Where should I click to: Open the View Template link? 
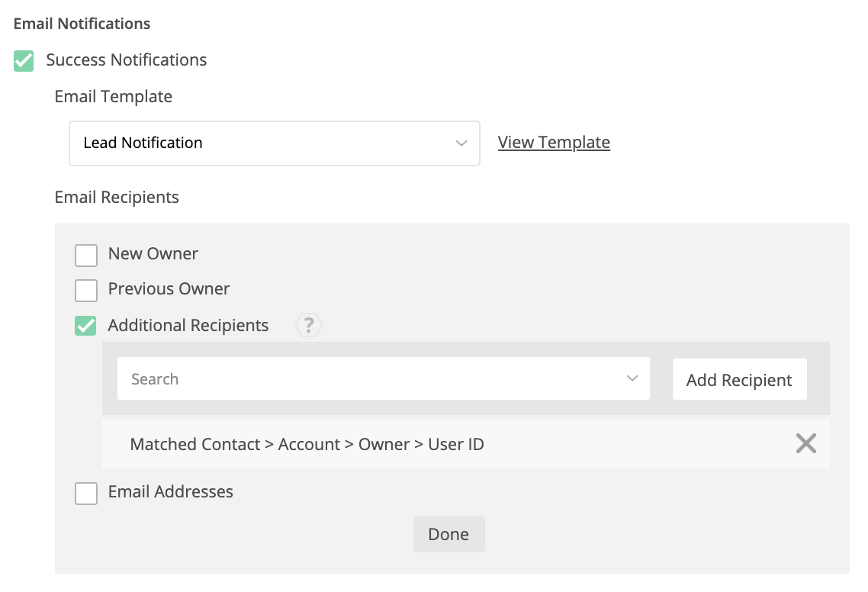554,143
